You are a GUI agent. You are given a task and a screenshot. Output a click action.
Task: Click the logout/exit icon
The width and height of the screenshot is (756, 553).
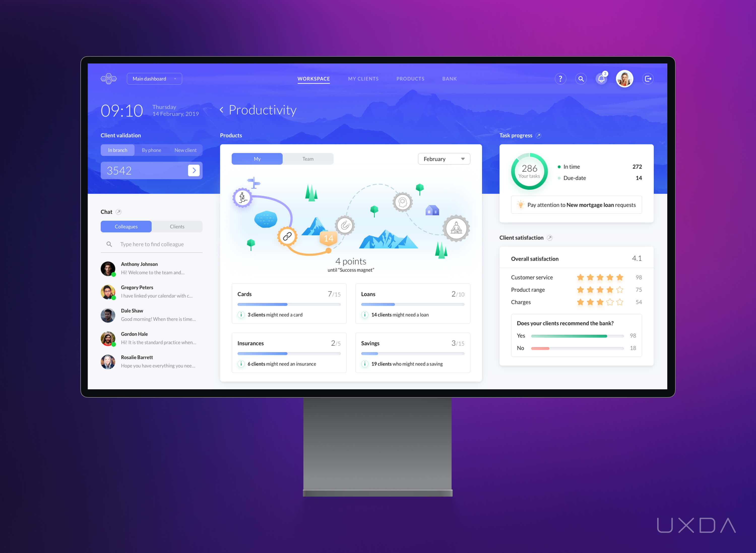[647, 79]
